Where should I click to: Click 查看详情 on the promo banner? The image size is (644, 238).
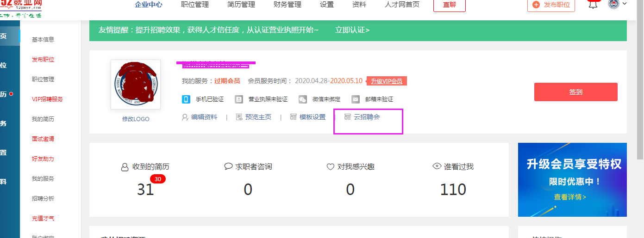(570, 197)
